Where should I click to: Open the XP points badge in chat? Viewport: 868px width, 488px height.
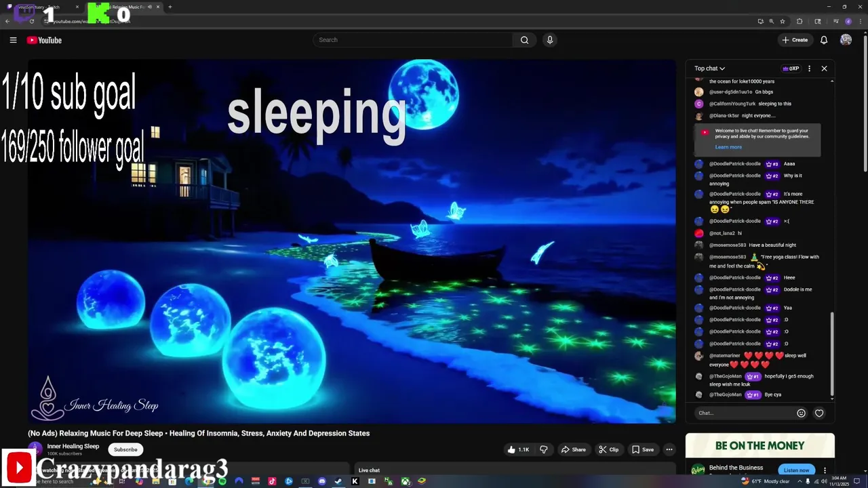click(791, 68)
